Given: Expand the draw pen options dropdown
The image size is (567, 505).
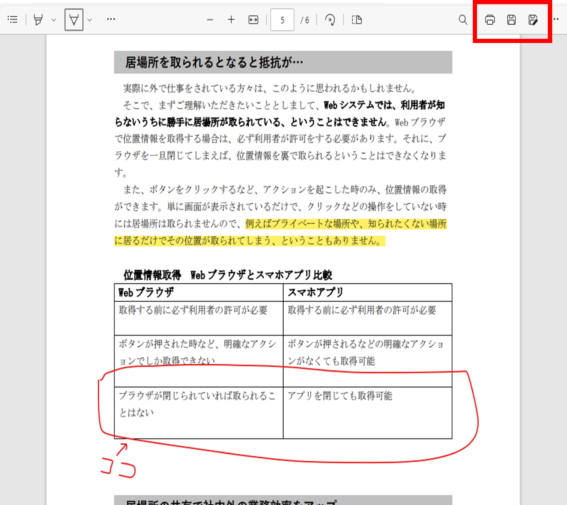Looking at the screenshot, I should coord(90,20).
